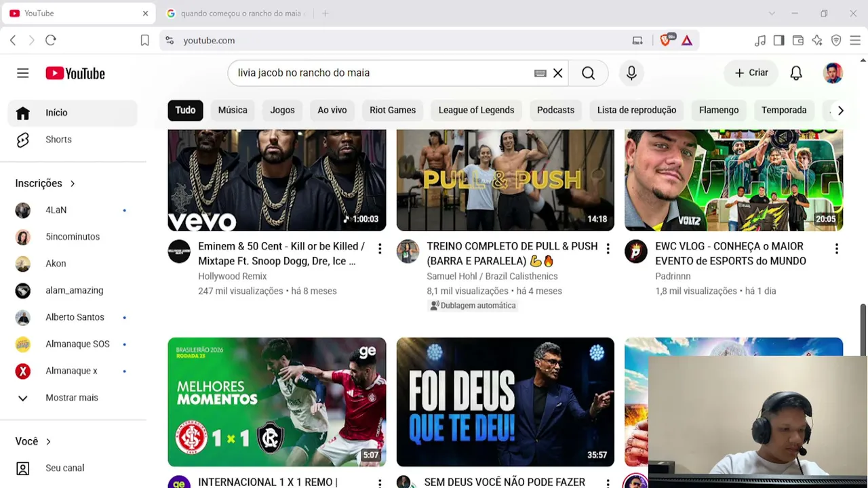Show more filter chips with the arrow

click(840, 110)
